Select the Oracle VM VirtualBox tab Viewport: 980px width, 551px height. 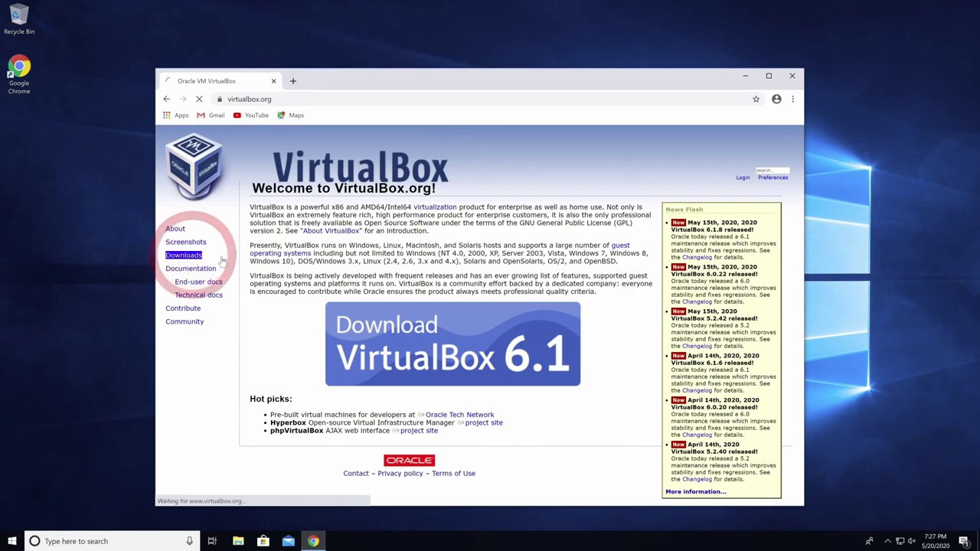coord(218,80)
